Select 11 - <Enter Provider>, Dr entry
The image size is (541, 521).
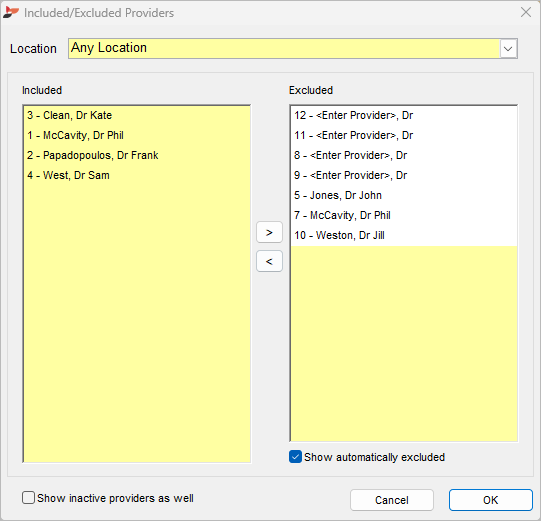tap(404, 135)
